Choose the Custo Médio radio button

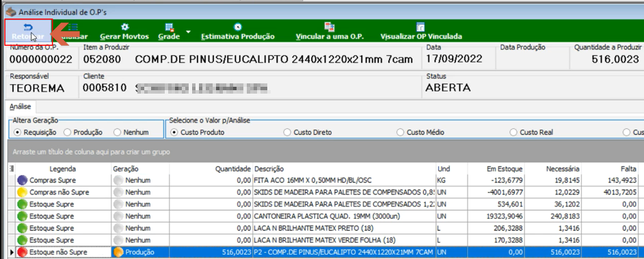pos(421,132)
